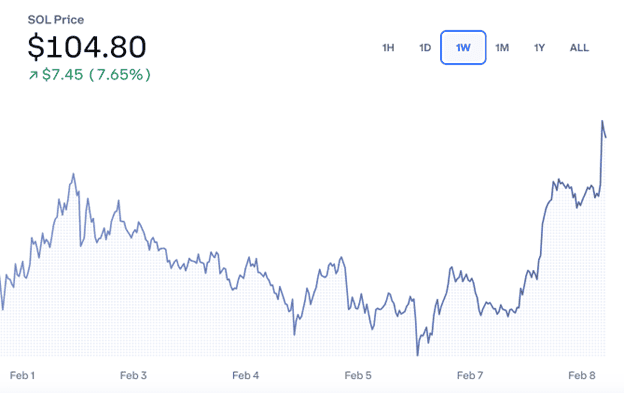624x393 pixels.
Task: Click the $7.45 (7.65%) change text
Action: (96, 74)
